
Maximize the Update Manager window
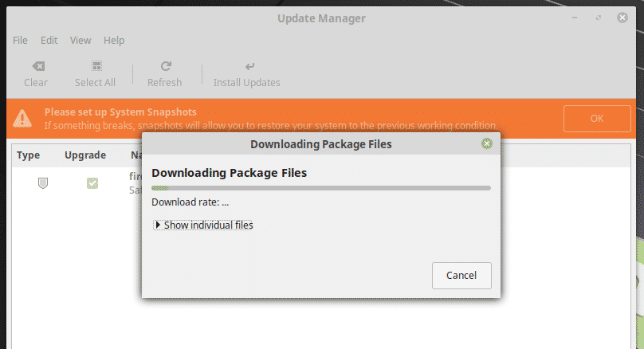pyautogui.click(x=599, y=18)
